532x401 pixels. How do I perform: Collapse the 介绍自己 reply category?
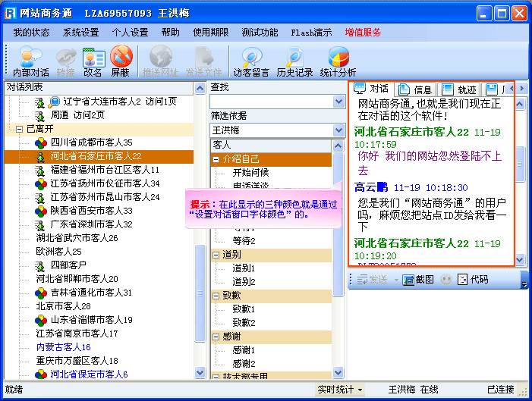[217, 159]
